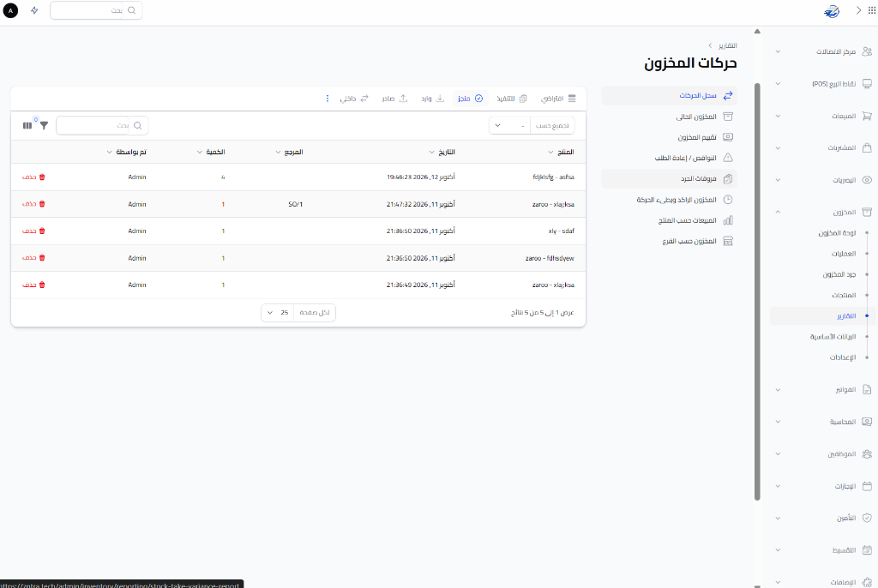Switch to داخلي tab

click(x=354, y=99)
